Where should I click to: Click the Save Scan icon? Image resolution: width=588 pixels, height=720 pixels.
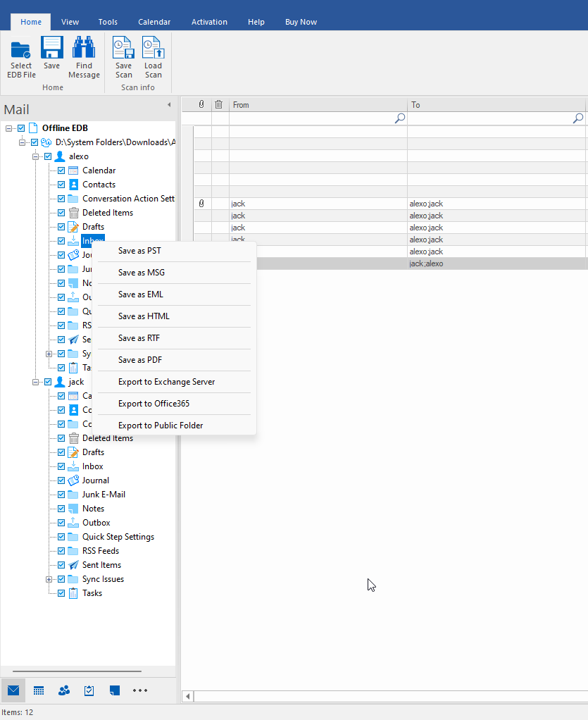(x=123, y=48)
